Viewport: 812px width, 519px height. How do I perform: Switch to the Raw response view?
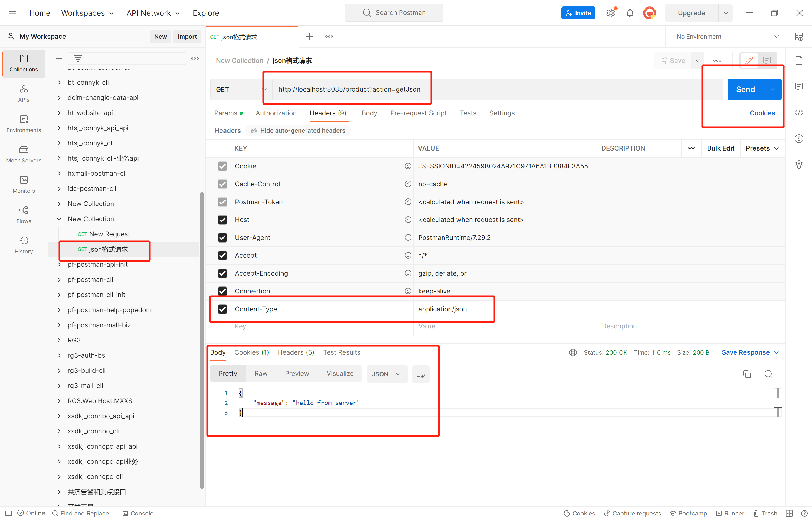(x=261, y=374)
